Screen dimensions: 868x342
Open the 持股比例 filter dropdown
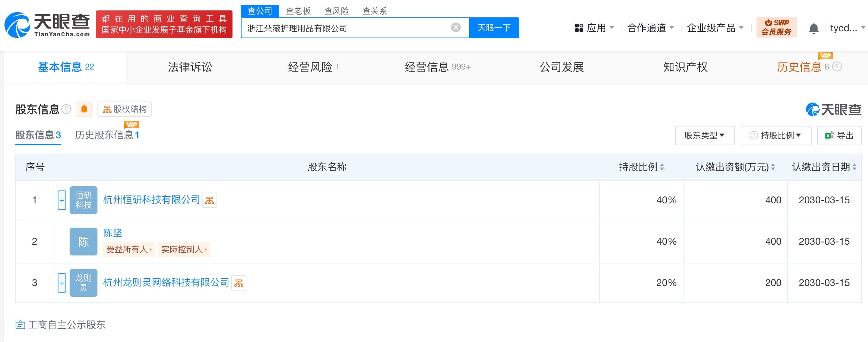[776, 136]
